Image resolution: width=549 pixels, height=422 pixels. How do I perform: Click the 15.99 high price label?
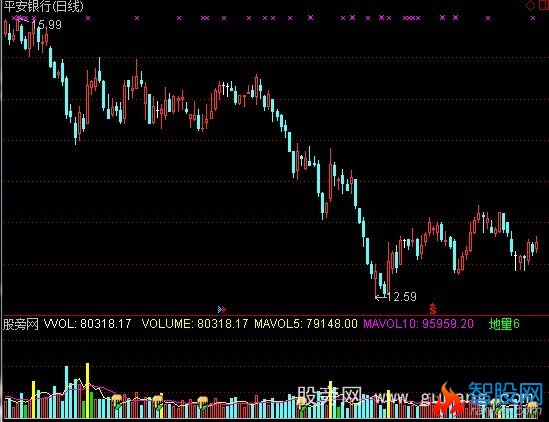(49, 25)
